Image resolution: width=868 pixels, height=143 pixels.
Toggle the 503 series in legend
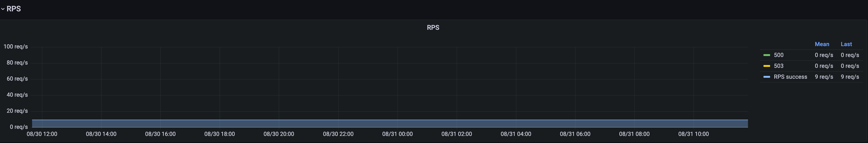tap(779, 66)
